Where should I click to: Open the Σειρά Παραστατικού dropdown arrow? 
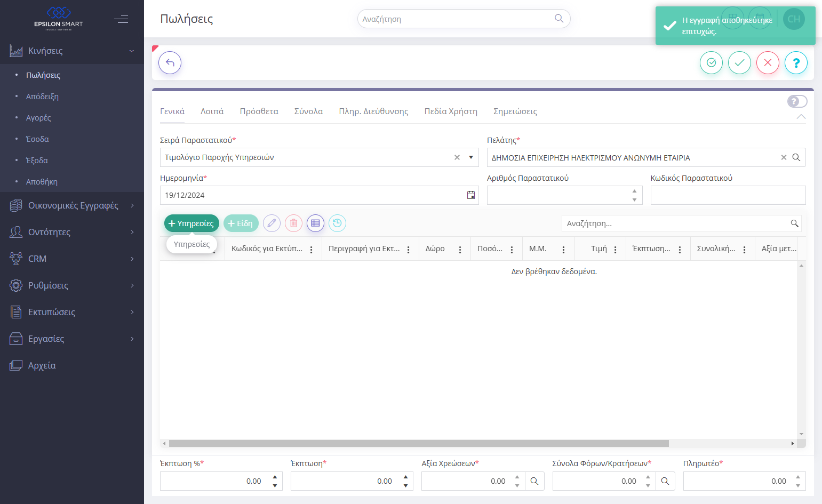pyautogui.click(x=471, y=157)
